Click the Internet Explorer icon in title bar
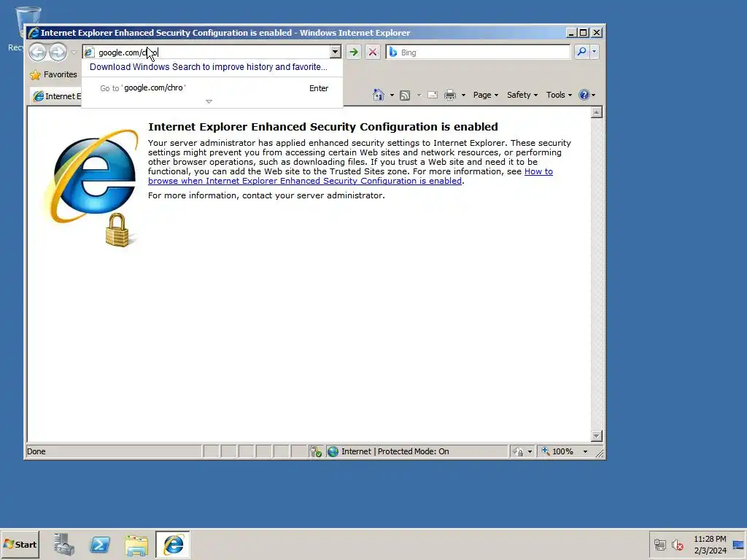Viewport: 747px width, 560px height. point(34,33)
